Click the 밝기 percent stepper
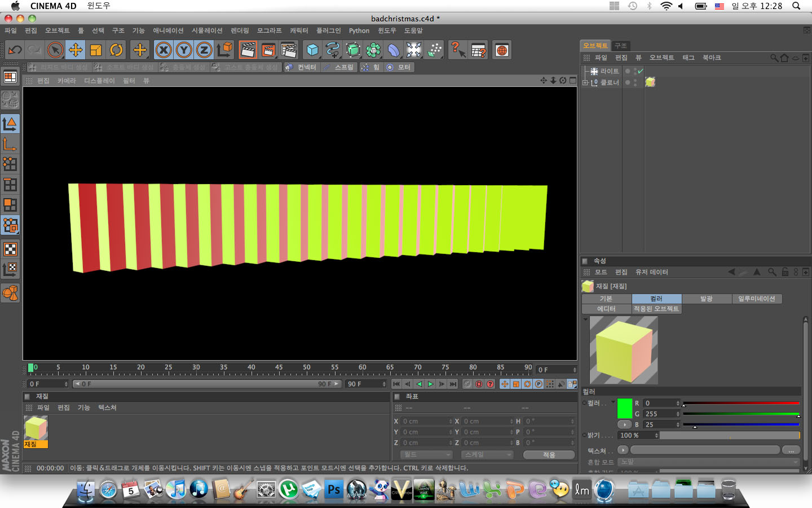The height and width of the screenshot is (508, 812). 656,435
